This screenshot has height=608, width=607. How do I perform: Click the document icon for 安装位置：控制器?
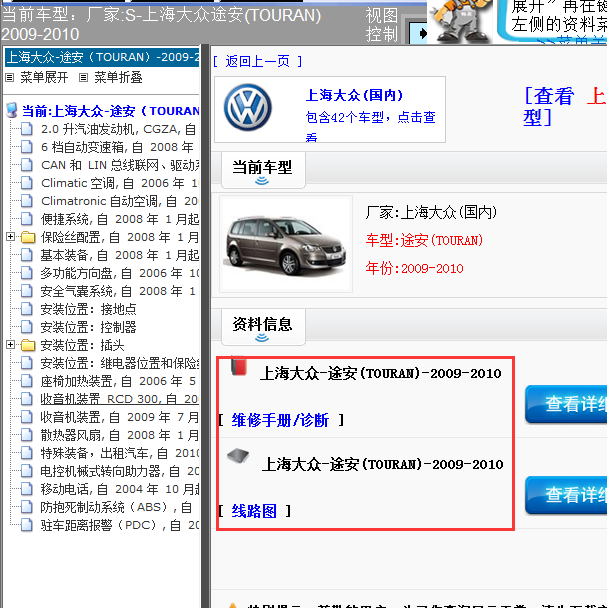click(x=26, y=327)
